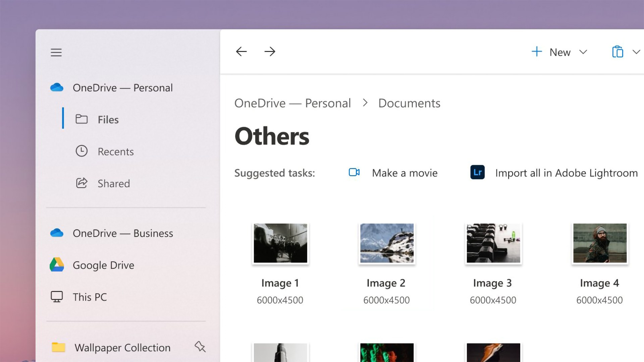Expand the Documents breadcrumb chevron
The width and height of the screenshot is (644, 362).
(365, 103)
